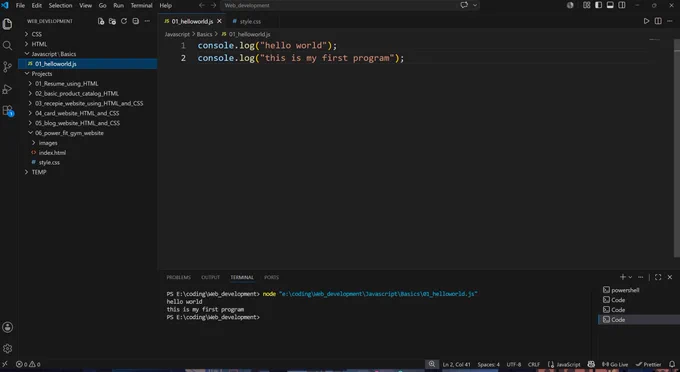Go forward with navigation arrow

pos(213,5)
